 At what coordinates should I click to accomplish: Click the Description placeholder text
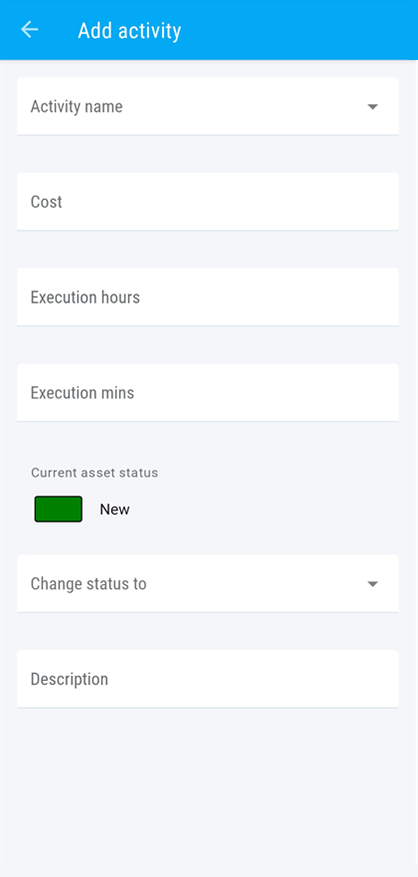pos(69,679)
